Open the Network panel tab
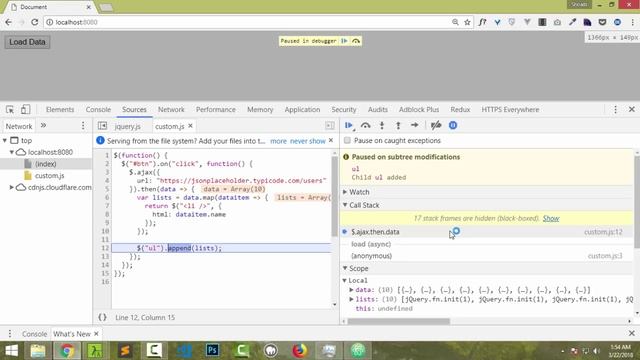The height and width of the screenshot is (360, 640). [x=171, y=109]
